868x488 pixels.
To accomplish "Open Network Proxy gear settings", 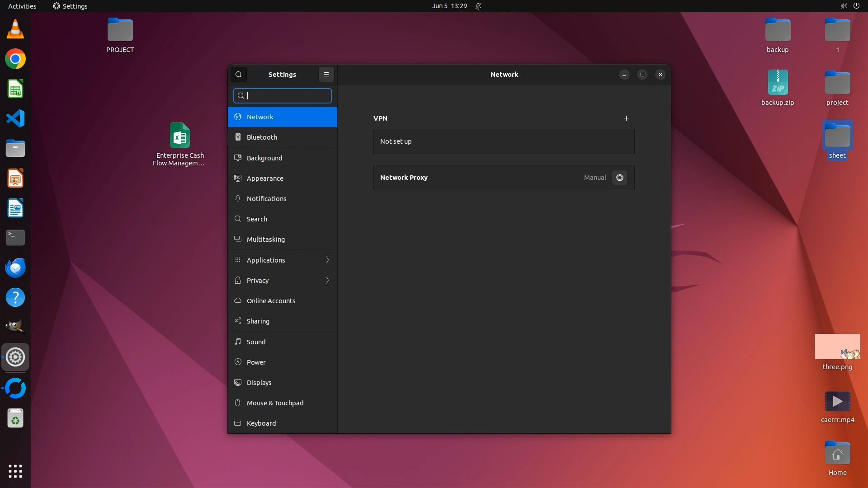I will 619,178.
